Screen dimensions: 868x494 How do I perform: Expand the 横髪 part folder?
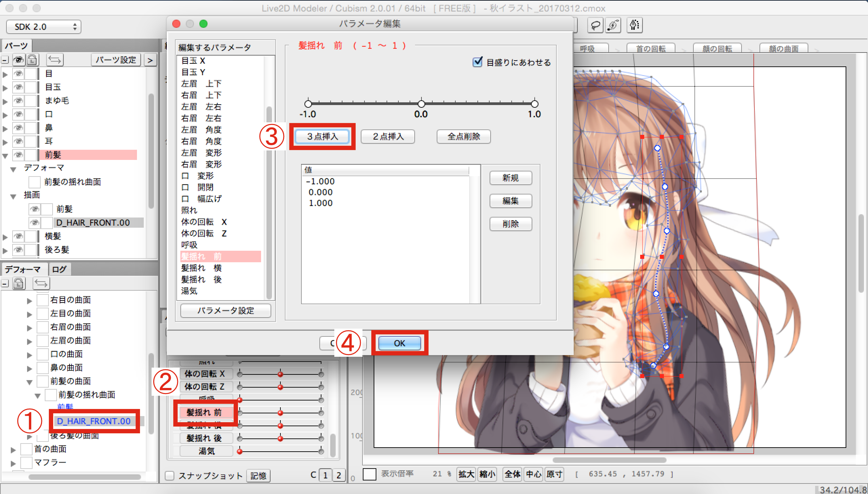(x=5, y=237)
